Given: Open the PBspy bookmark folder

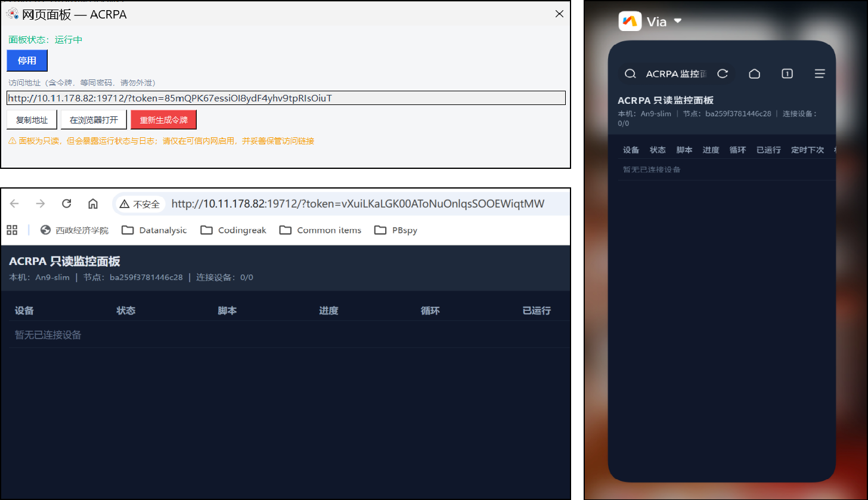Looking at the screenshot, I should tap(396, 230).
